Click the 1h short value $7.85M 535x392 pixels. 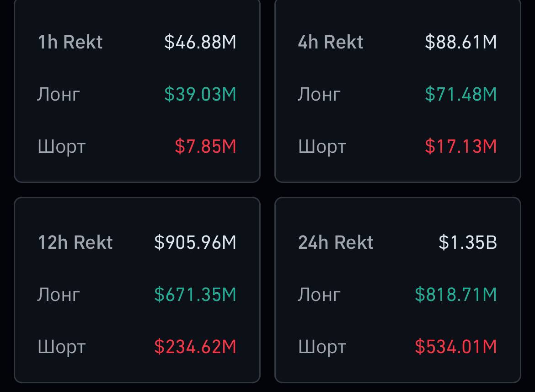click(x=205, y=146)
